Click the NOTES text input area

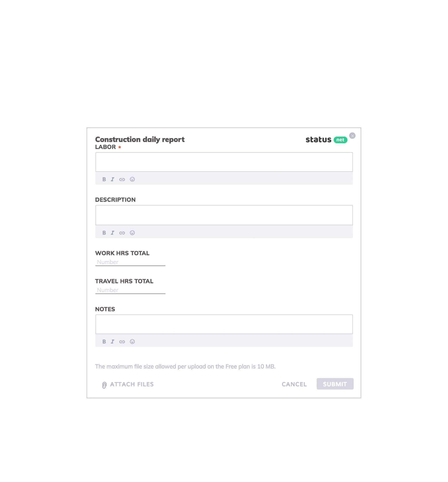click(x=224, y=324)
